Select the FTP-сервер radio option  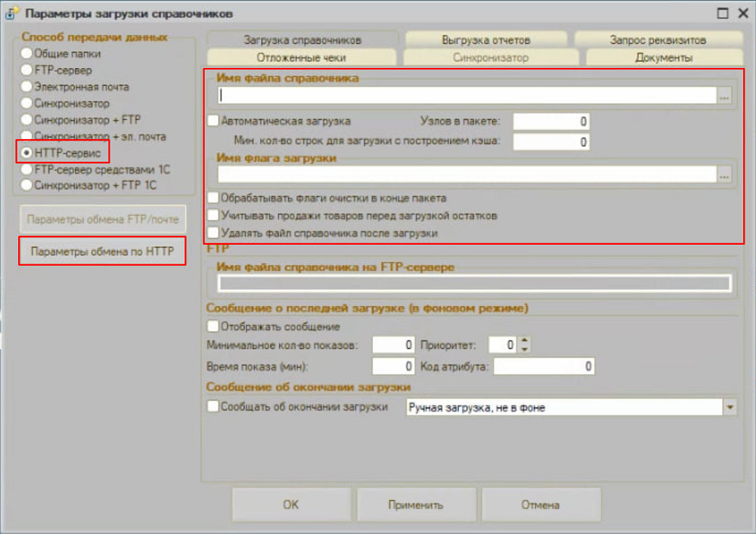coord(27,70)
